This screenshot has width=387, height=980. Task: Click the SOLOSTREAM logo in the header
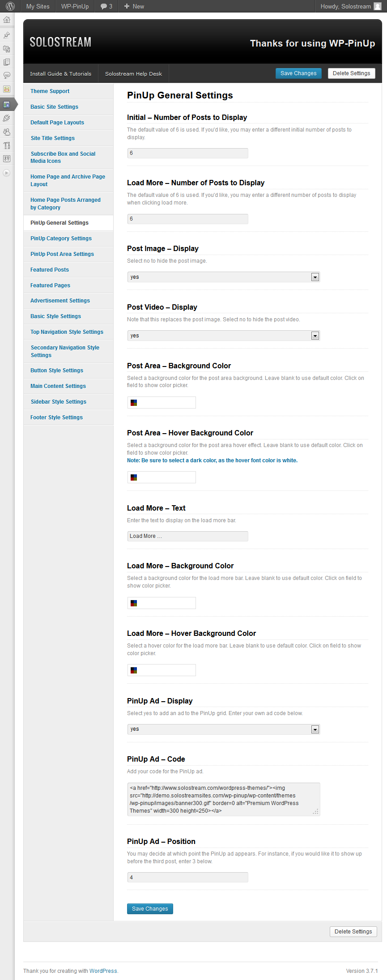pyautogui.click(x=60, y=42)
